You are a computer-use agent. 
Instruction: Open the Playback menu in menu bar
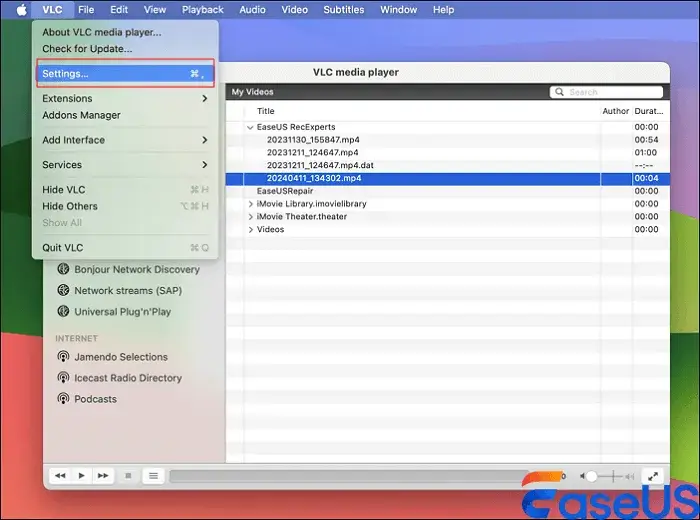203,10
